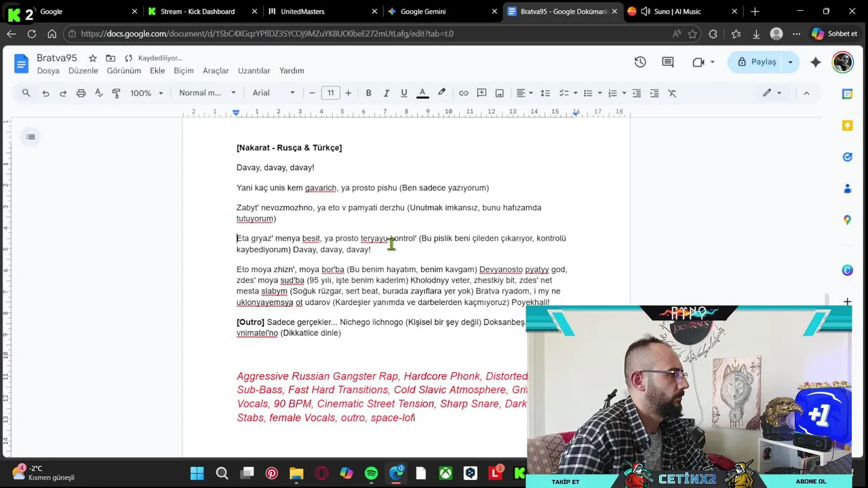Expand the line spacing dropdown
Screen dimensions: 868x488
click(545, 93)
